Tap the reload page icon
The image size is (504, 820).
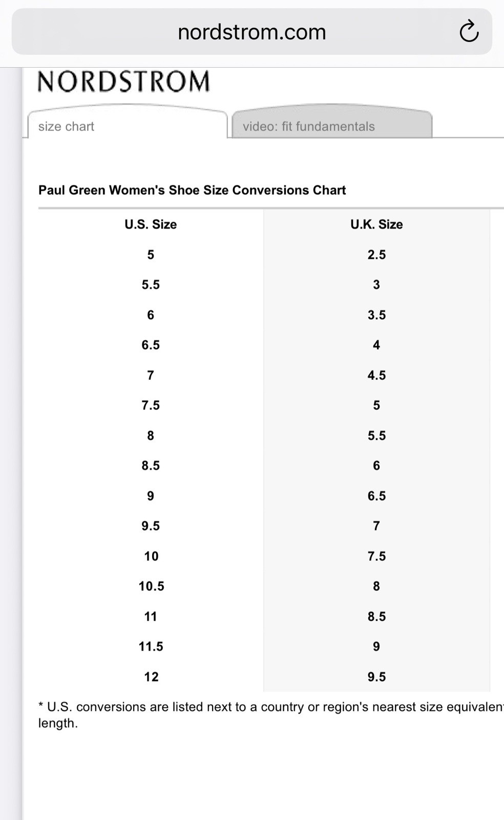pos(469,32)
